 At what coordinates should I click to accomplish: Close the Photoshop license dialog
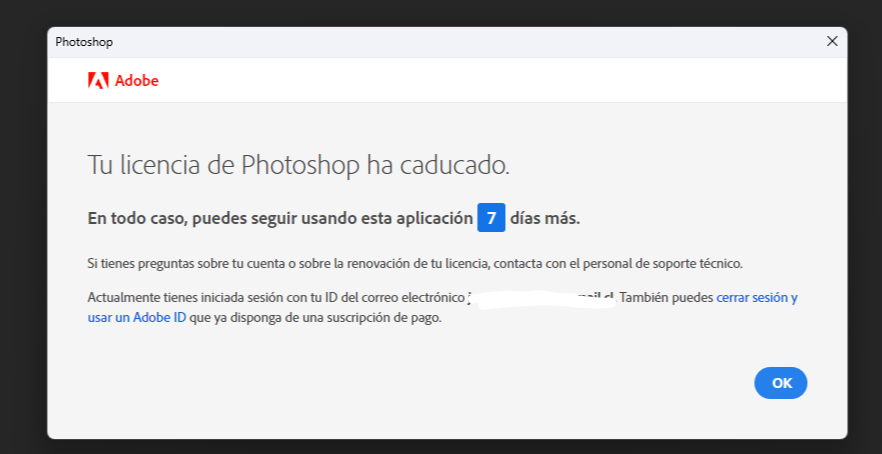click(x=832, y=42)
